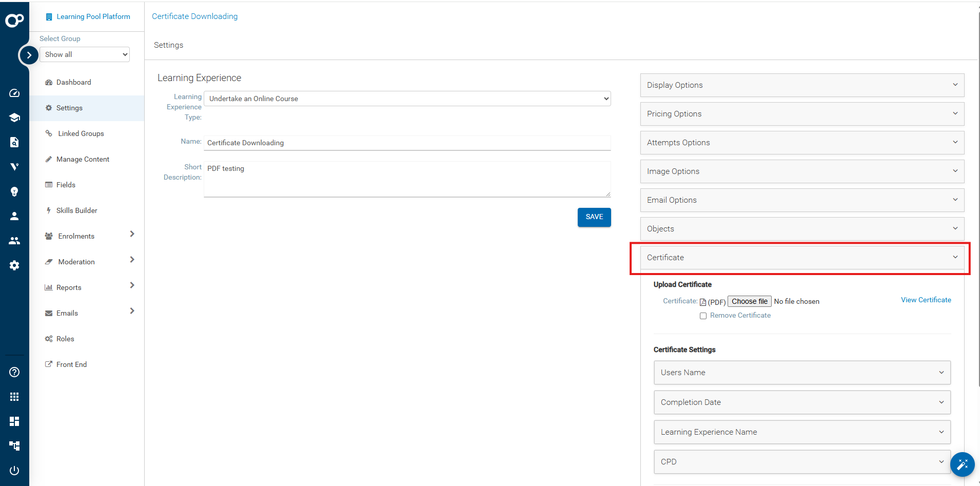
Task: Go to Dashboard in the side menu
Action: 87,82
